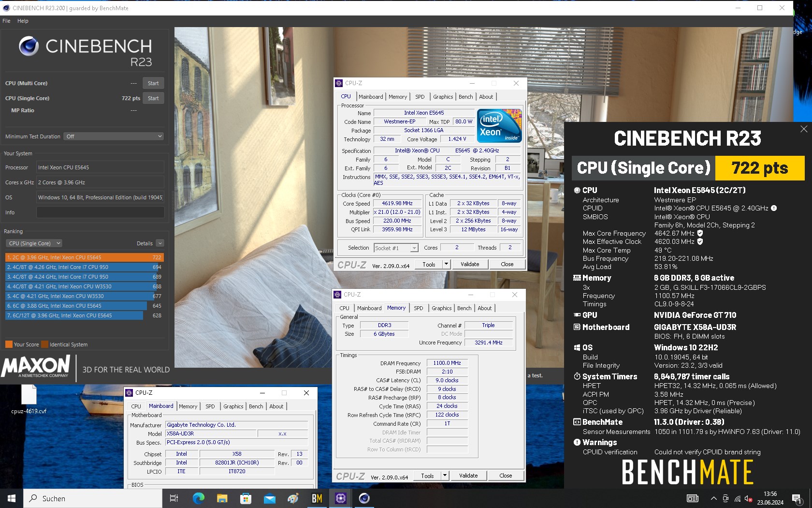Click the volume icon in tray
Screen dimensions: 812x508
(748, 498)
